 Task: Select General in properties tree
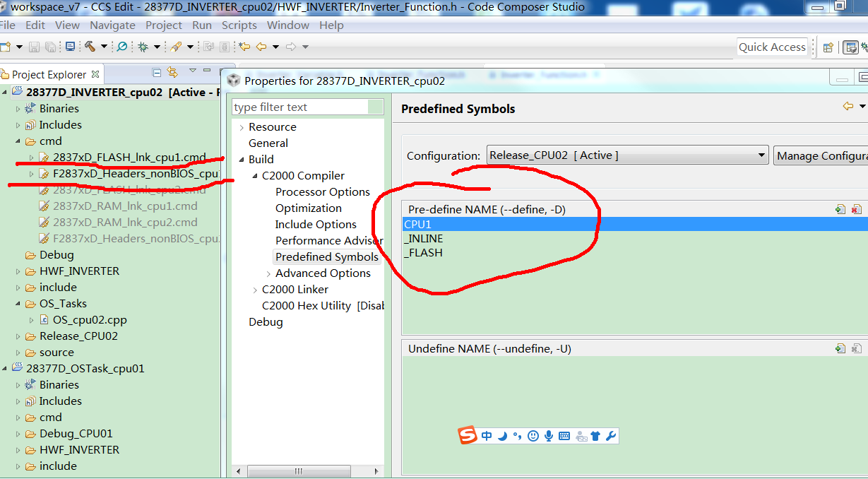[268, 143]
